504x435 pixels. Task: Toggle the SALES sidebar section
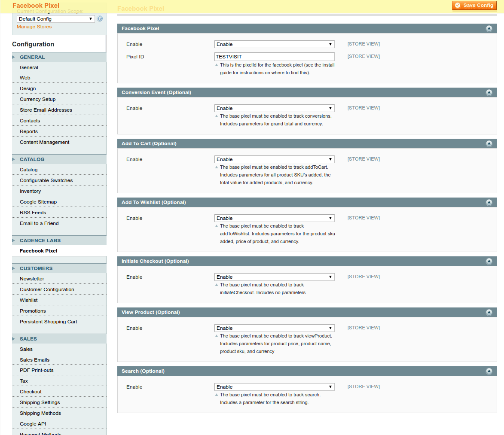[x=59, y=339]
